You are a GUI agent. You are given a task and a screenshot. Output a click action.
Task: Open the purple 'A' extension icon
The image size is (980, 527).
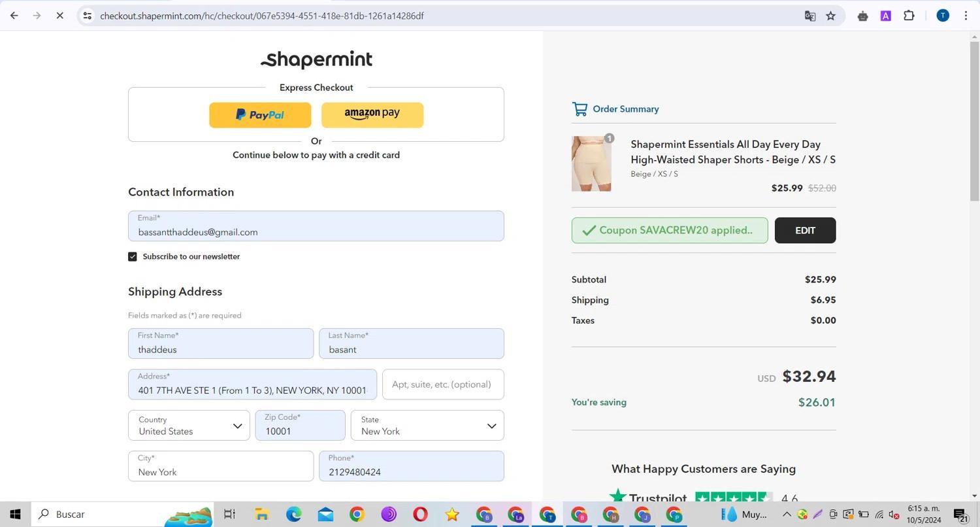886,16
